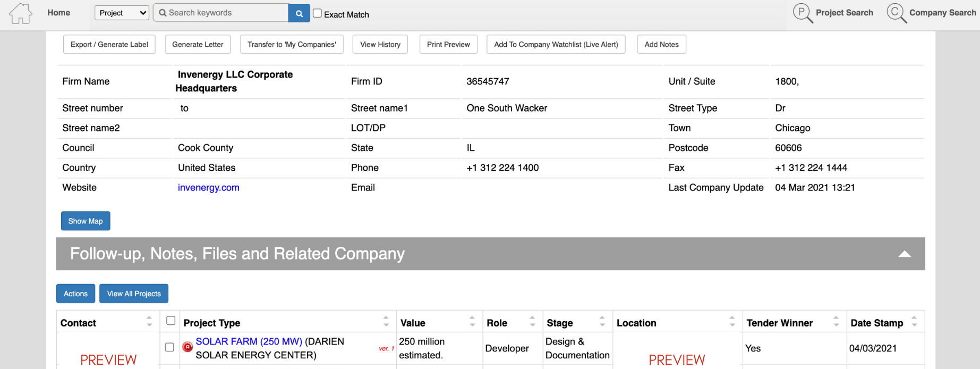
Task: Click Invenergy LLC Corporate Headquarters firm name
Action: pos(234,81)
